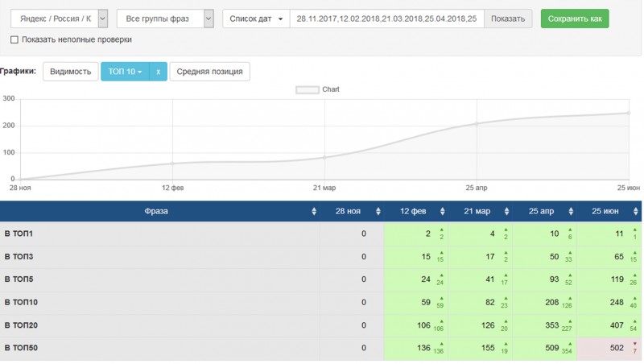Viewport: 644px width, 364px height.
Task: Sort by 12 фев column arrows
Action: 442,211
